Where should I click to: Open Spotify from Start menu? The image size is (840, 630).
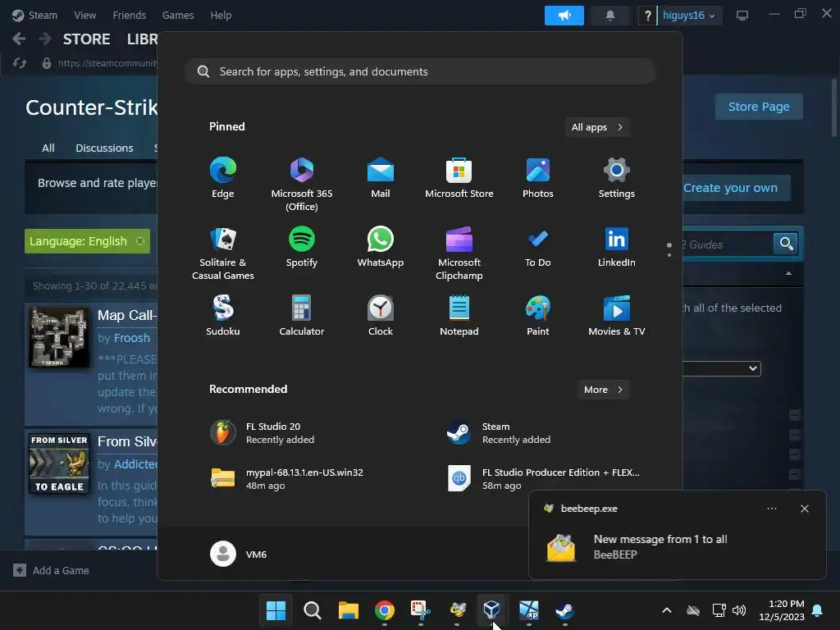coord(302,247)
